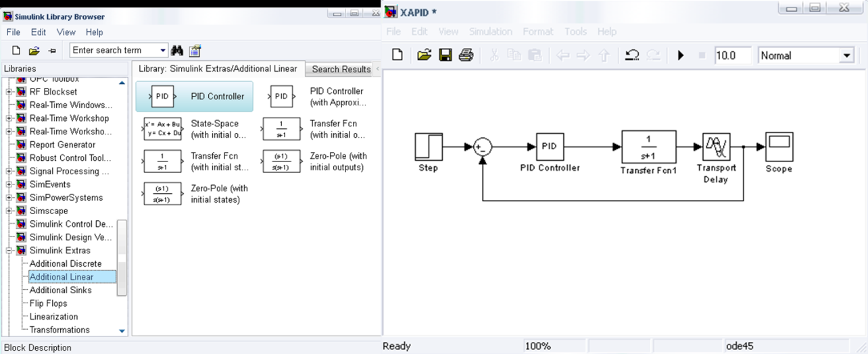Click binoculars search icon
The width and height of the screenshot is (868, 354).
(x=178, y=51)
